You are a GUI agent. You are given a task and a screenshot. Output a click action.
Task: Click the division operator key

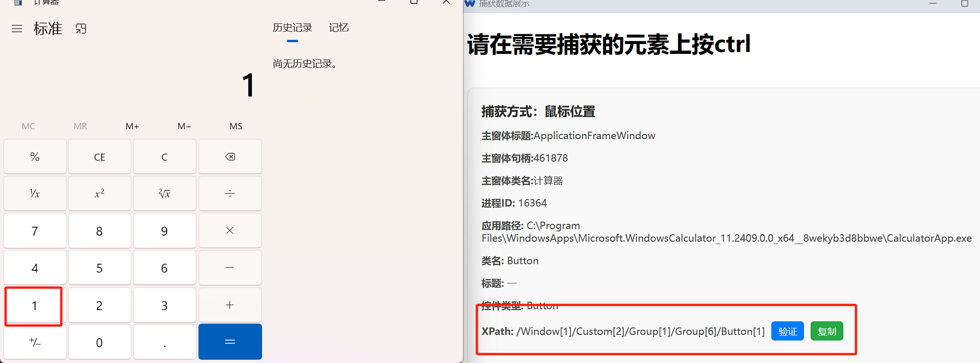coord(230,193)
